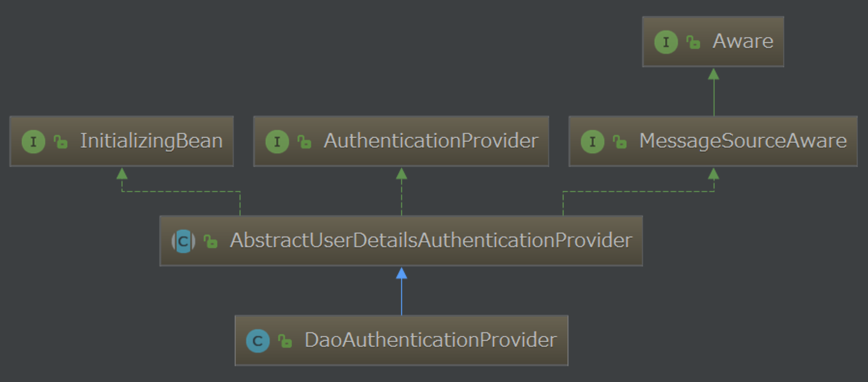Select the InitializingBean label text

click(152, 141)
